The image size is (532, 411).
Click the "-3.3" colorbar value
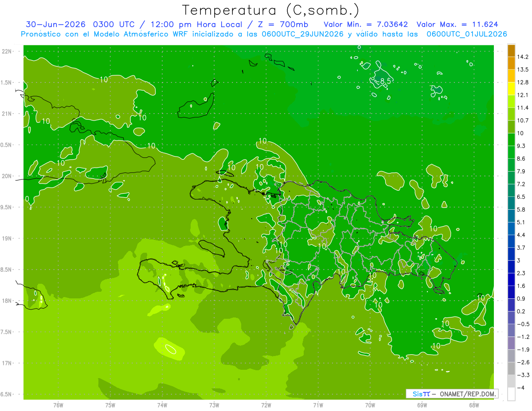523,375
